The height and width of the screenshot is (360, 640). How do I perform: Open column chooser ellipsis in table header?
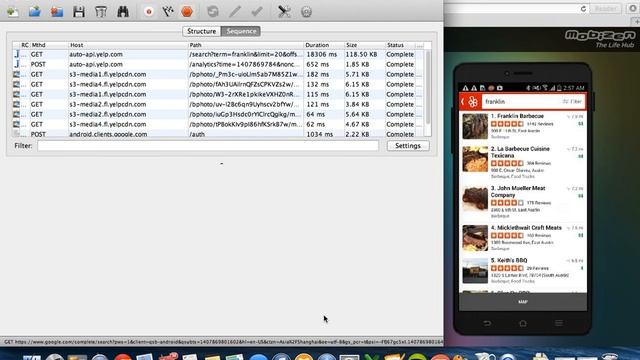(x=420, y=45)
